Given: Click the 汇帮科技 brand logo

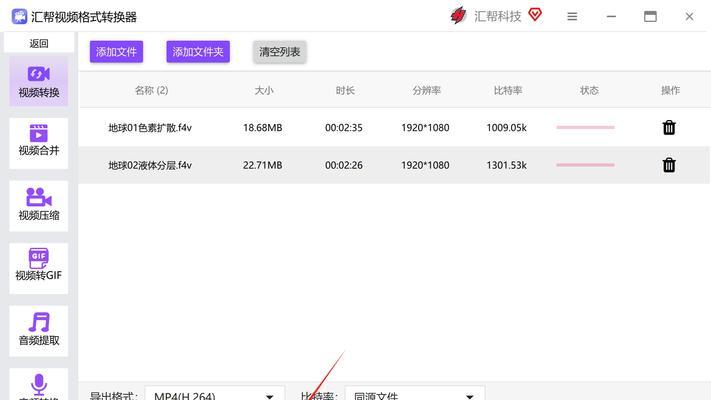Looking at the screenshot, I should click(458, 16).
